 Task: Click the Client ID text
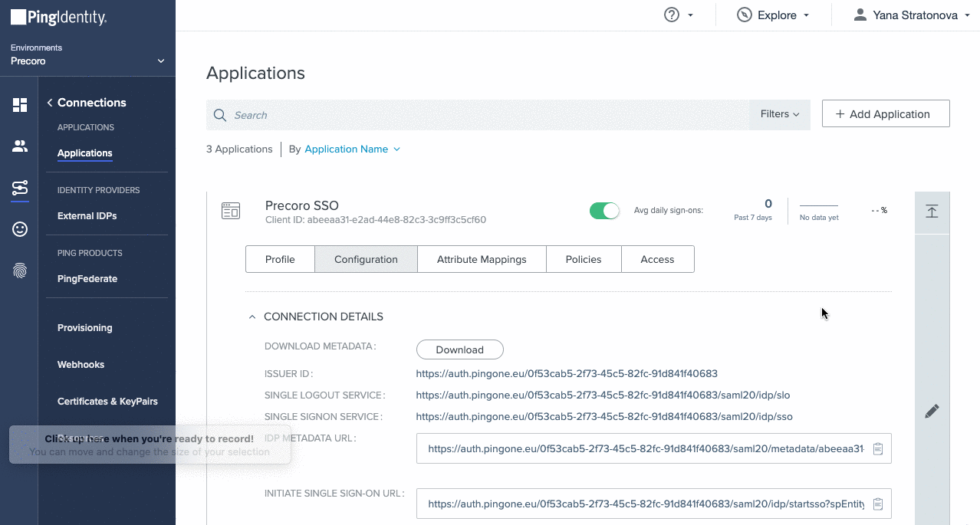click(x=376, y=220)
